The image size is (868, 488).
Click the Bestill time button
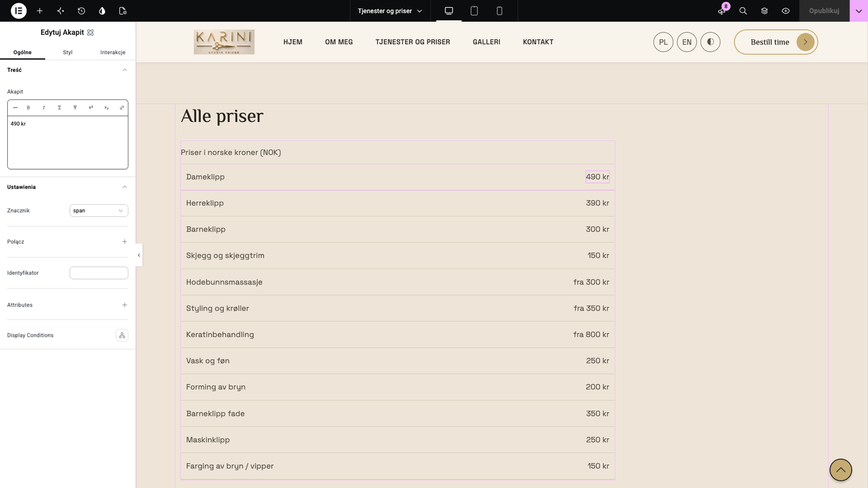point(776,42)
